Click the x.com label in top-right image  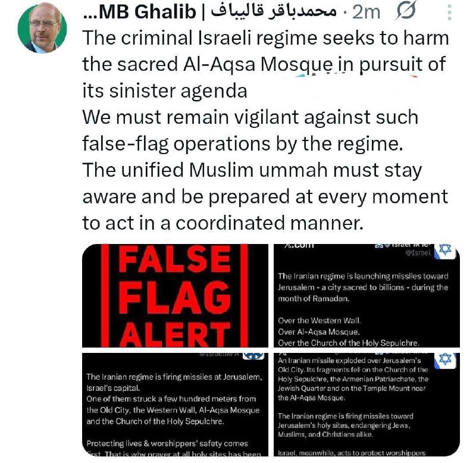299,245
